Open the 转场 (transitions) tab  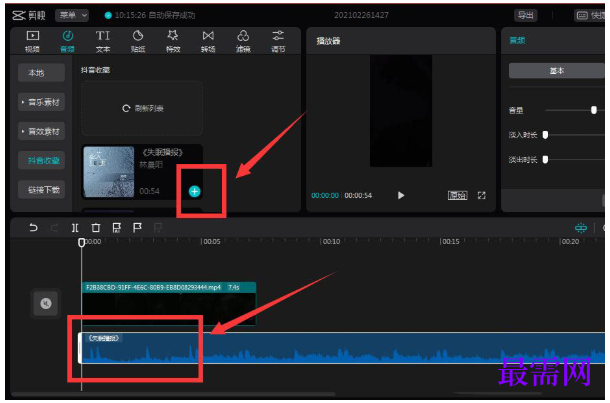pos(208,42)
